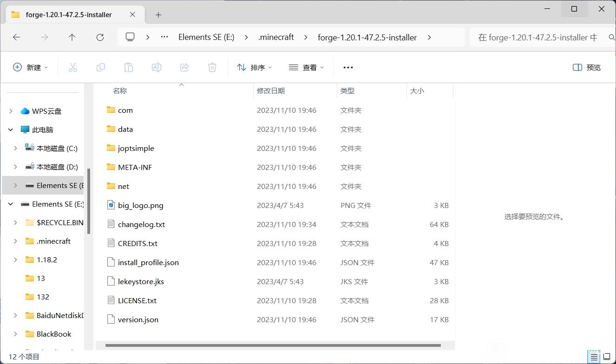This screenshot has height=364, width=616.
Task: Select the com folder icon
Action: [111, 110]
